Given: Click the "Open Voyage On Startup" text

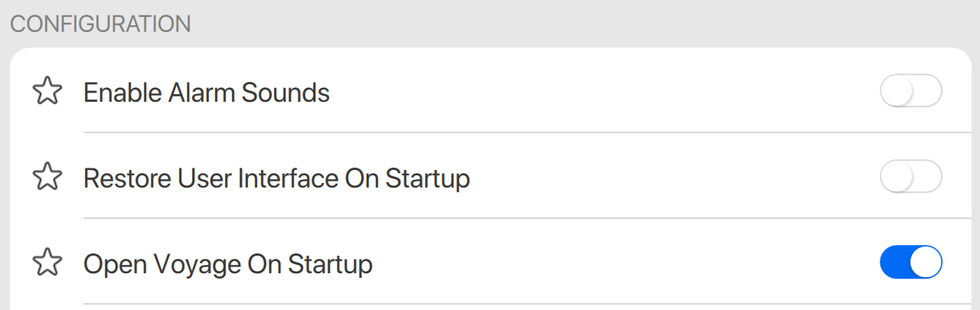Looking at the screenshot, I should [227, 265].
